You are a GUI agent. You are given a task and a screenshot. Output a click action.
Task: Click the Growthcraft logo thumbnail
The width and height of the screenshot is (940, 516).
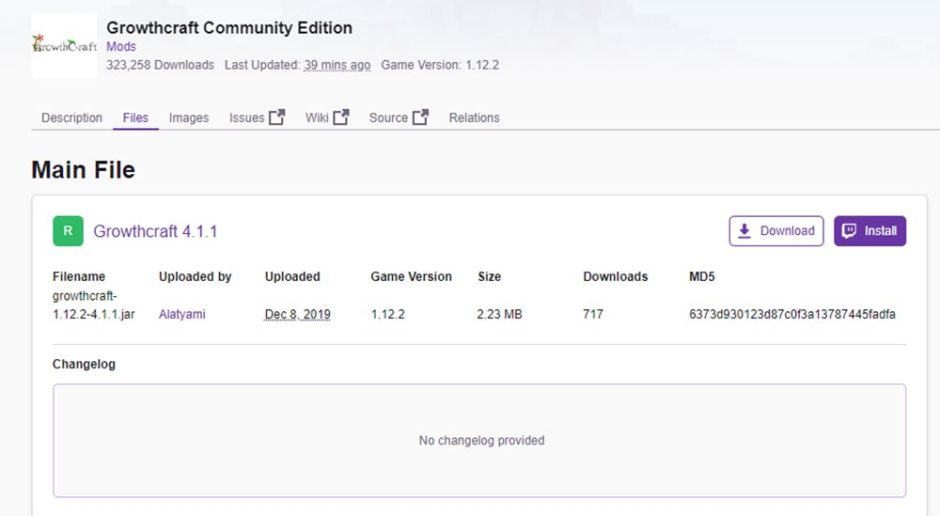[x=64, y=46]
